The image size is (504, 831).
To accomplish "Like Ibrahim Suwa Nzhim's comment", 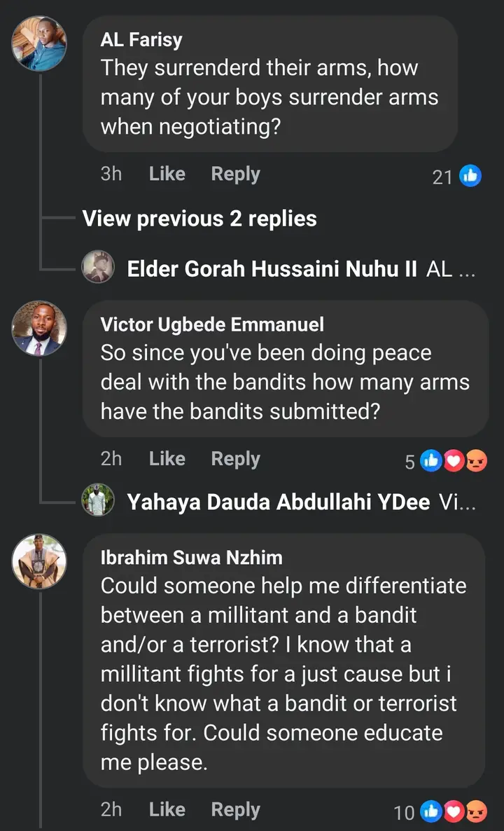I will click(x=167, y=809).
